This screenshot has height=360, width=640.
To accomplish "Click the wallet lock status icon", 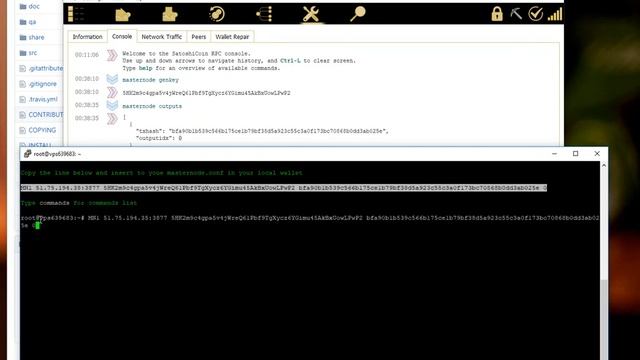I will tap(497, 14).
